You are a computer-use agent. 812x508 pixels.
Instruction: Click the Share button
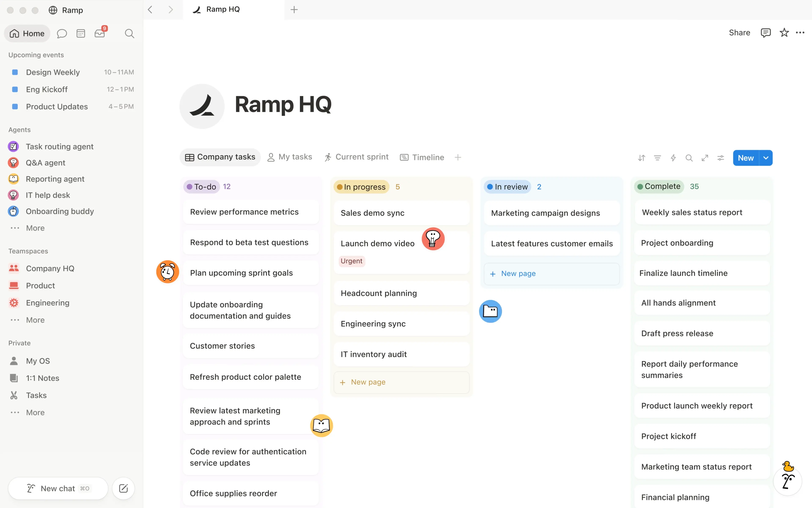739,33
